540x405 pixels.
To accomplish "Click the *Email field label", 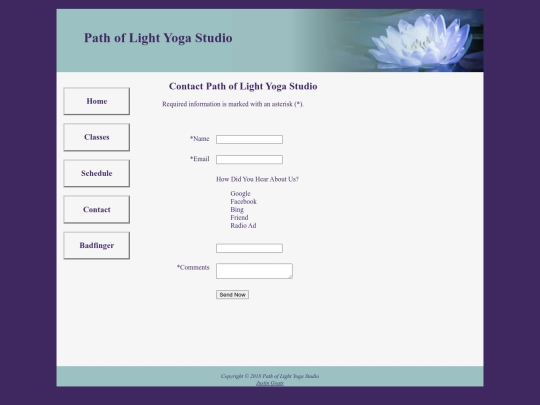I will tap(200, 159).
